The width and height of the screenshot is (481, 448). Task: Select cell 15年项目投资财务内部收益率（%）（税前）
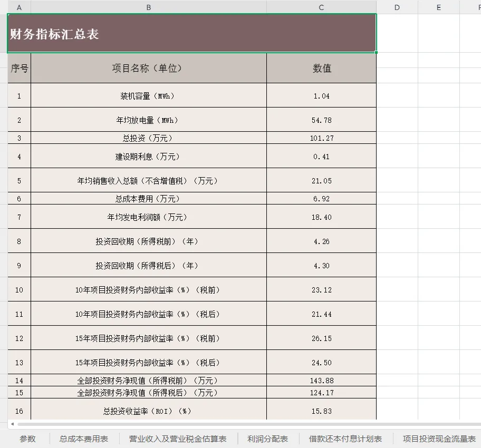[x=149, y=338]
